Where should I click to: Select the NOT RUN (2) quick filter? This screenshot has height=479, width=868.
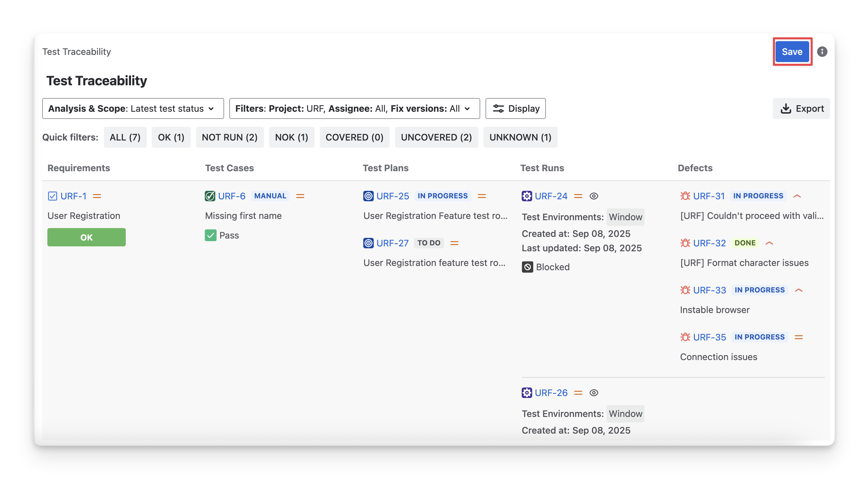(x=229, y=137)
